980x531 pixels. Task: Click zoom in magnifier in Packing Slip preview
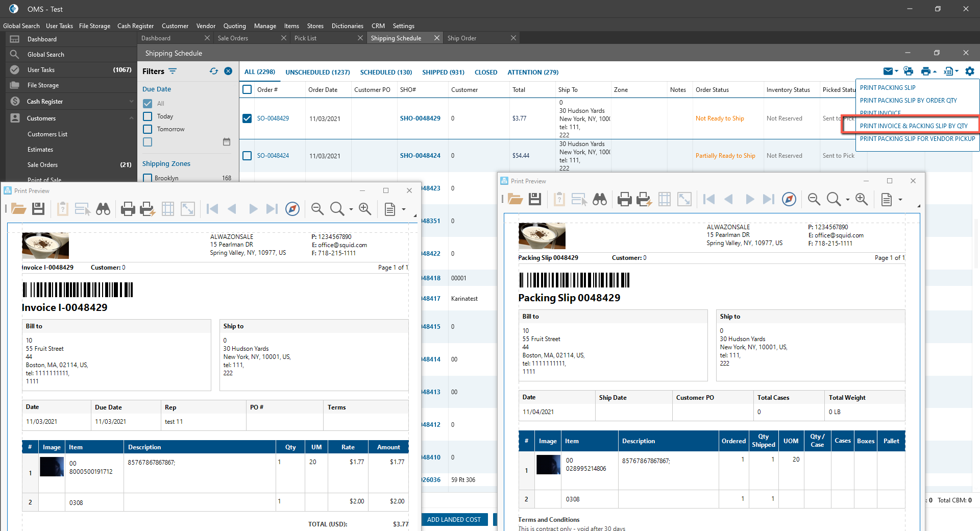pyautogui.click(x=862, y=199)
